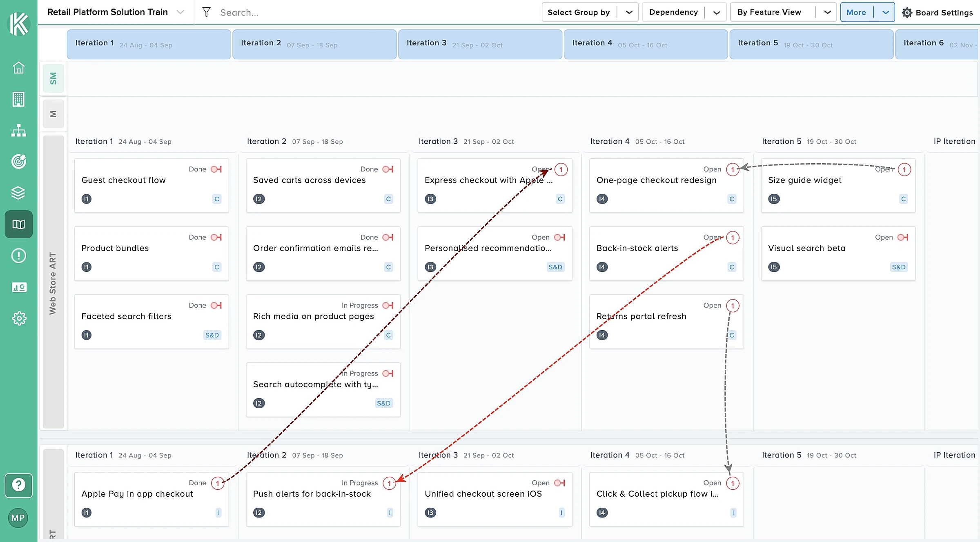Click dependency count on Apple Pay in app checkout
This screenshot has height=542, width=980.
(x=218, y=483)
